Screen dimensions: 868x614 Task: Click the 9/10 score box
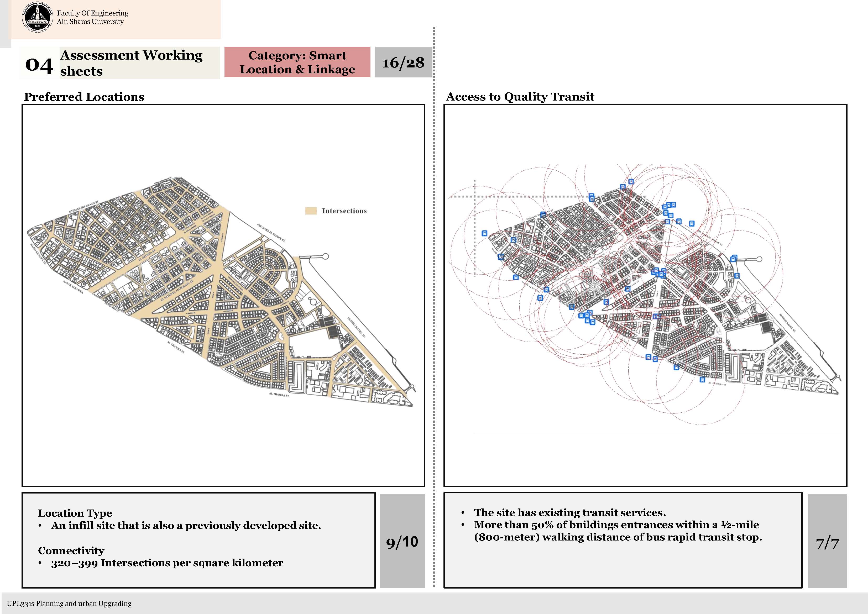[402, 542]
